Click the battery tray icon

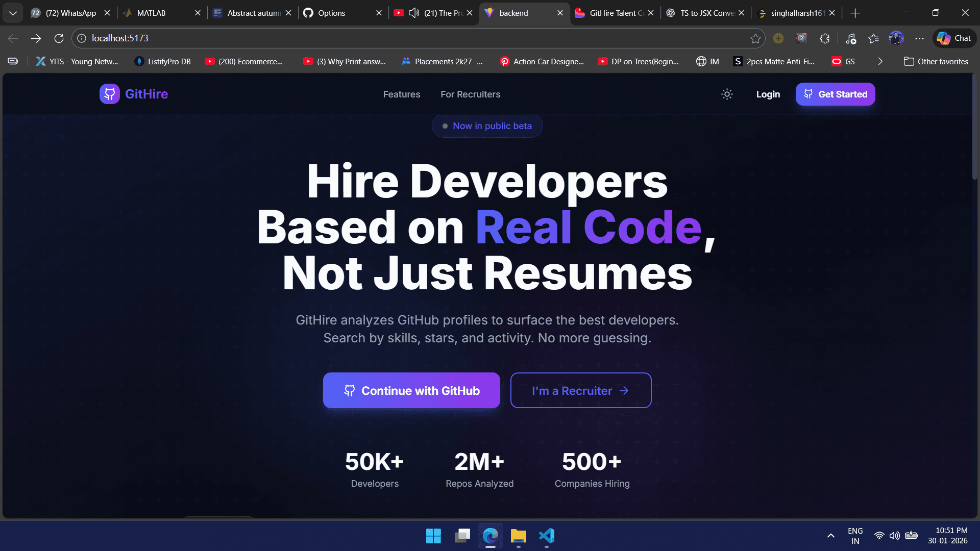tap(911, 536)
